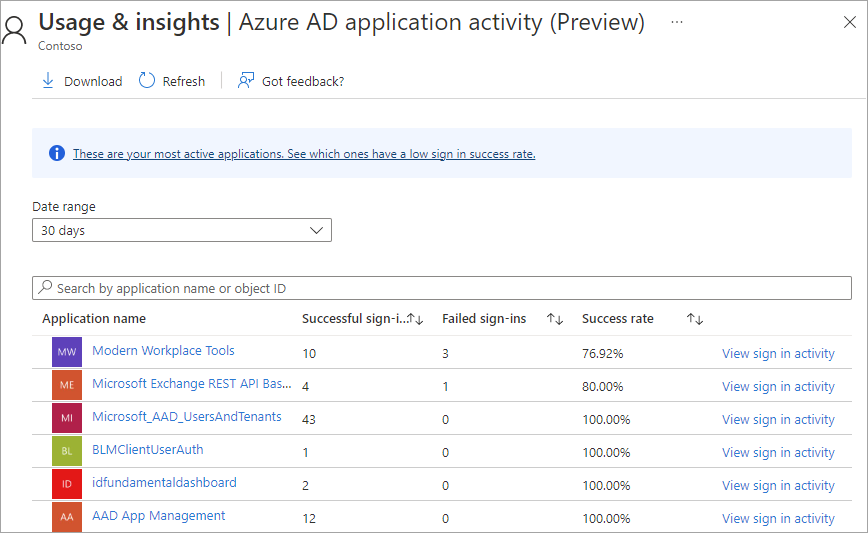
Task: Click the BL app icon tile
Action: pyautogui.click(x=67, y=451)
